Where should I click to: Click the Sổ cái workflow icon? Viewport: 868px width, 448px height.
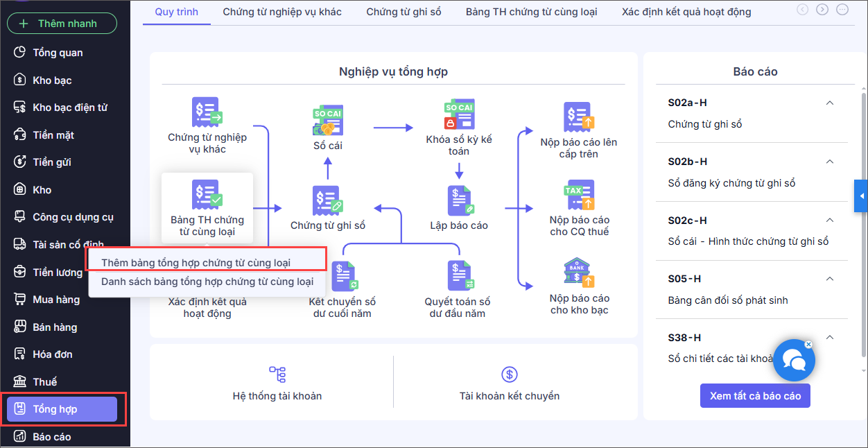point(328,120)
